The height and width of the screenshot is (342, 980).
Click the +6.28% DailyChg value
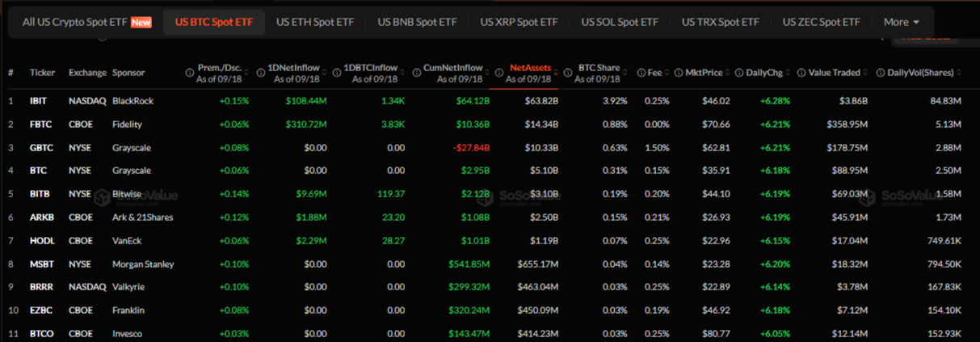775,101
